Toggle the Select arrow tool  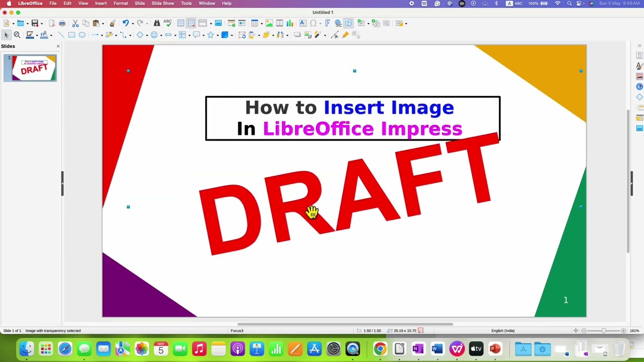click(x=6, y=35)
